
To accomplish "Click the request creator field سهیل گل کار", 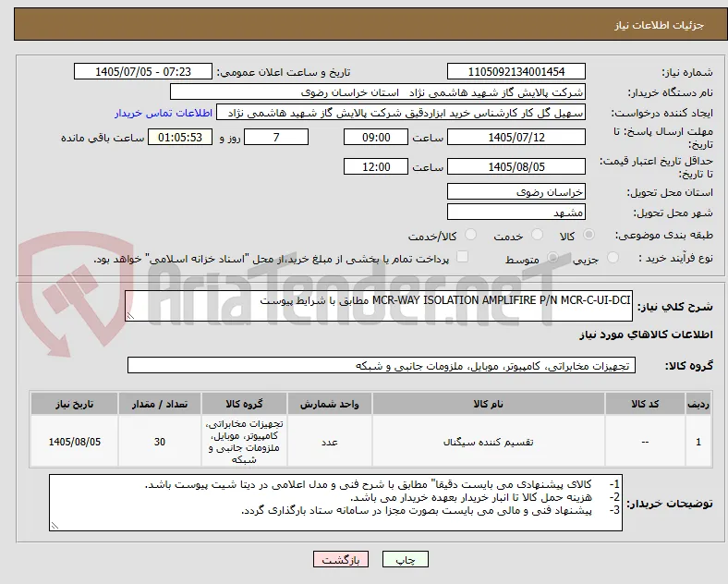I will (x=401, y=113).
